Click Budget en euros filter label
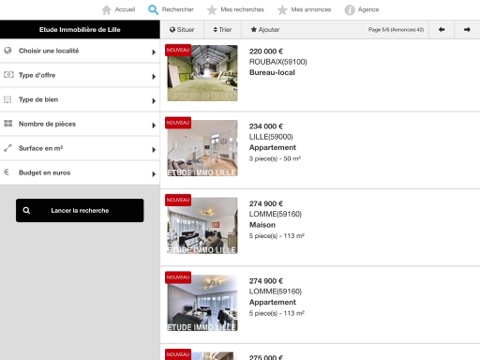 point(45,173)
